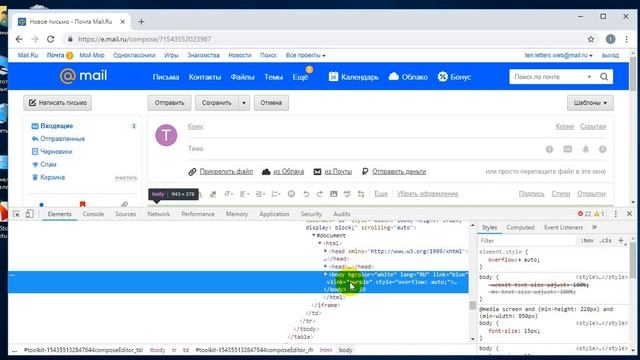Click the DevTools warning count indicator

(x=599, y=214)
